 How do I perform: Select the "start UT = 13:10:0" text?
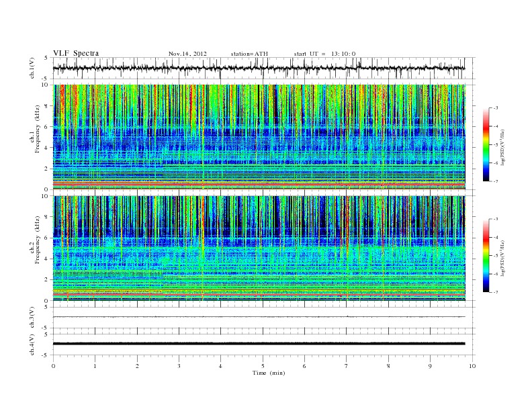click(324, 54)
